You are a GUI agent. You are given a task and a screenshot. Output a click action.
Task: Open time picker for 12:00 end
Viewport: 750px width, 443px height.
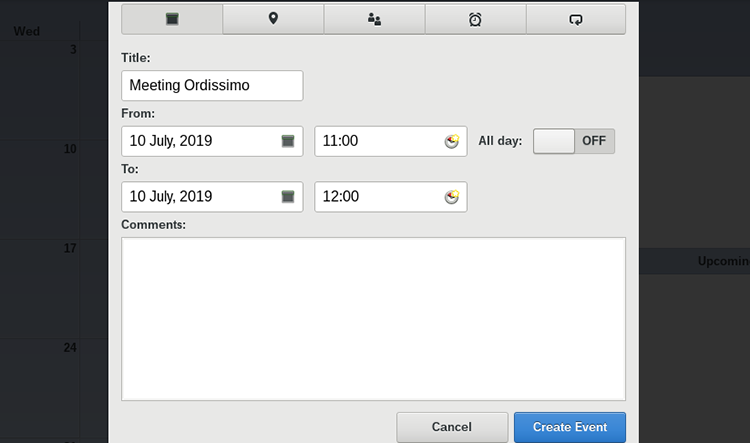pyautogui.click(x=452, y=197)
